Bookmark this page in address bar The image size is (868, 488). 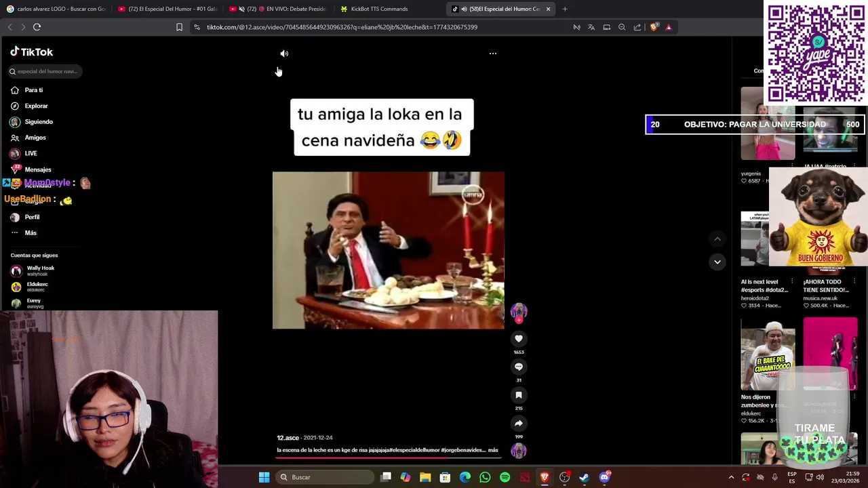pyautogui.click(x=179, y=27)
